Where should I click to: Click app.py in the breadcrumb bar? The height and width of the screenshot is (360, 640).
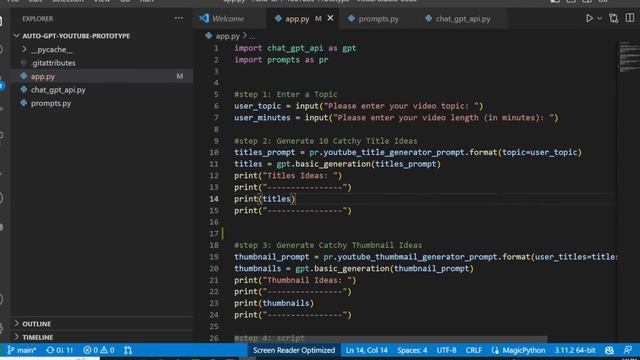point(227,36)
